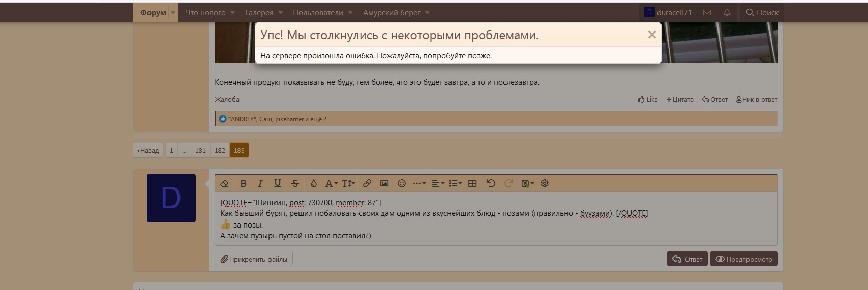
Task: Toggle bold formatting in the editor
Action: 243,183
